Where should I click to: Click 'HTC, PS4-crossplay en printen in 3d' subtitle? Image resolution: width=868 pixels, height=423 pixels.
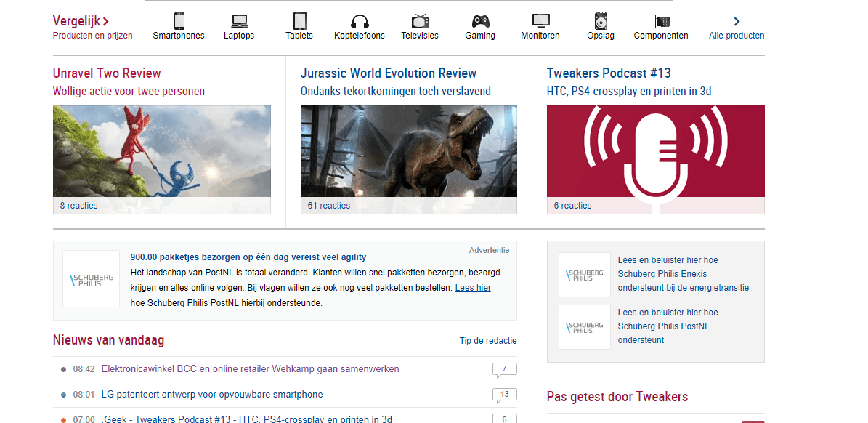coord(629,91)
